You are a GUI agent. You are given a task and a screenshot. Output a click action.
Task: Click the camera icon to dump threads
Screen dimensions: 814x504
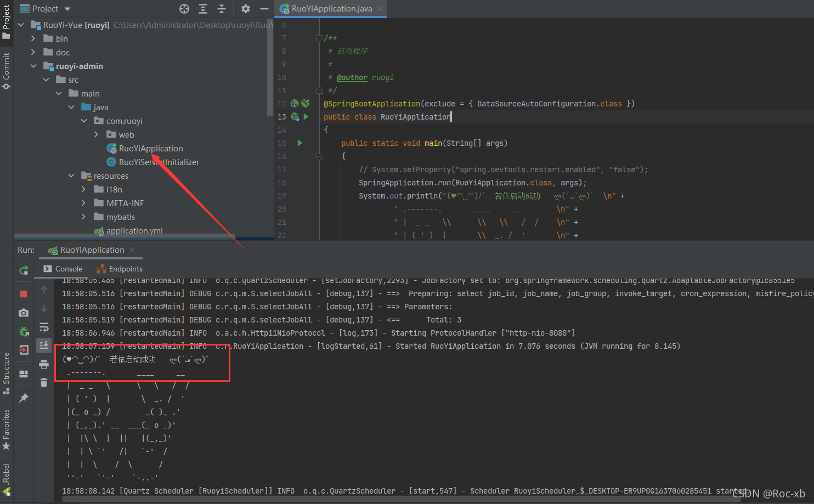[x=24, y=313]
